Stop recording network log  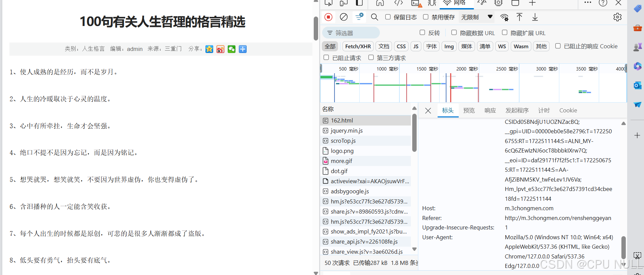click(x=328, y=17)
